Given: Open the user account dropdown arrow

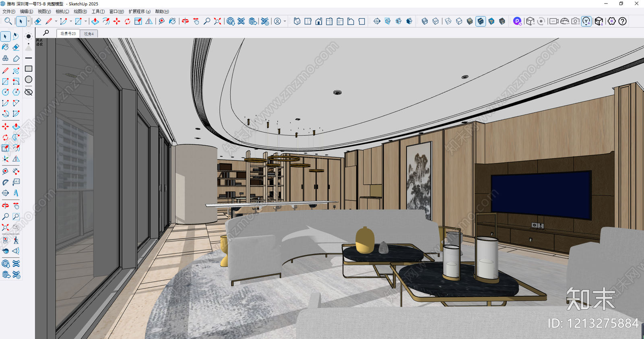Looking at the screenshot, I should (285, 21).
